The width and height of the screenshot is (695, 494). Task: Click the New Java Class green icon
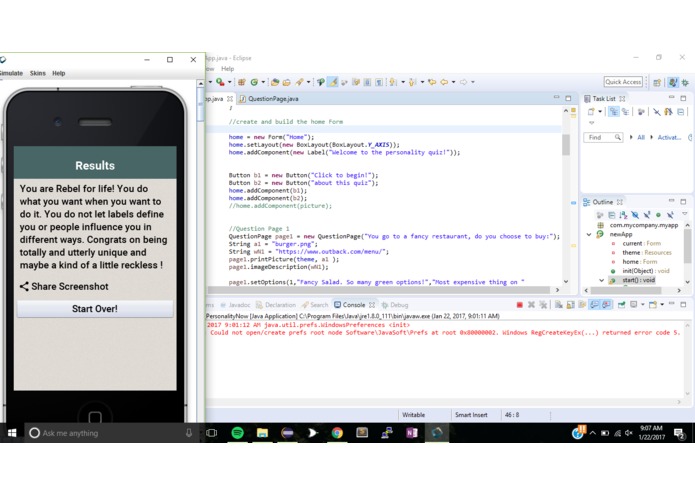(254, 82)
